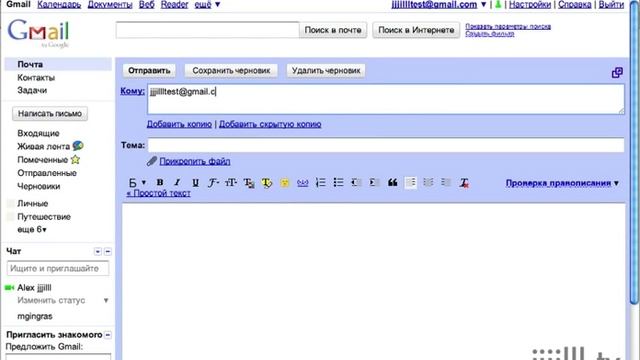
Task: Open chat options dropdown arrow
Action: tap(98, 251)
